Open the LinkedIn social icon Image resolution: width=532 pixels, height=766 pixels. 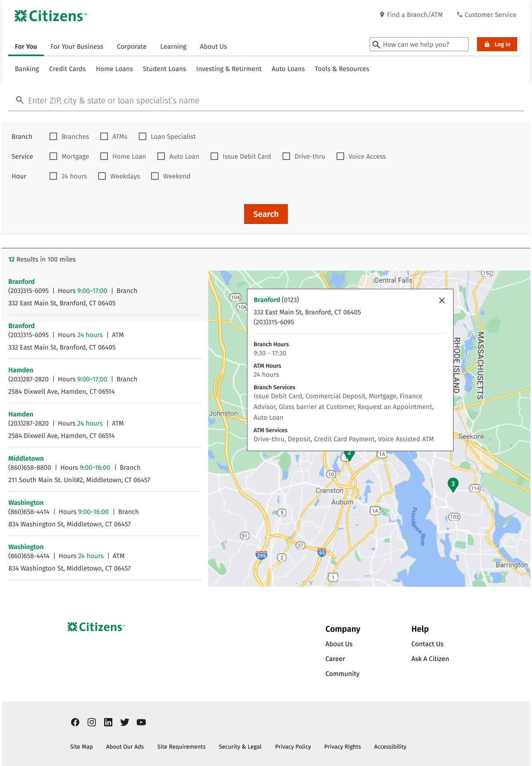108,722
